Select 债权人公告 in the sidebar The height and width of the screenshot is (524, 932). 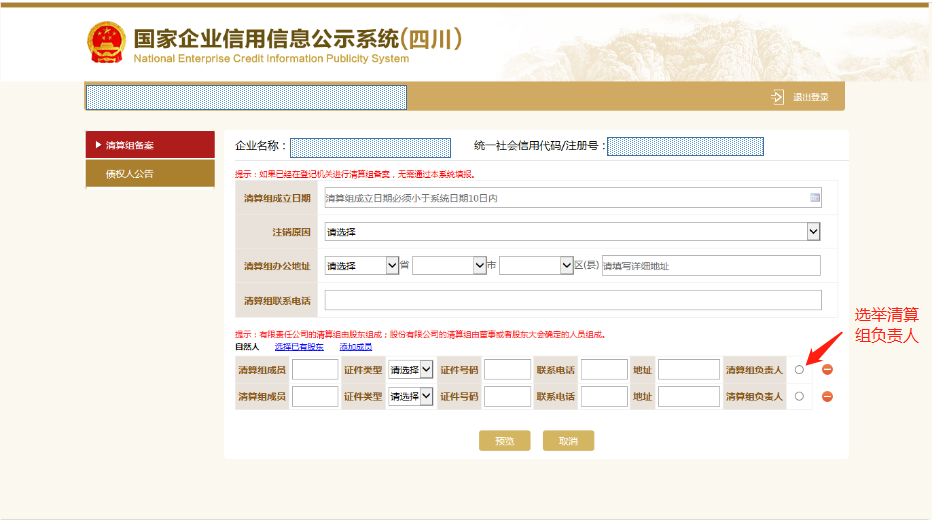coord(150,173)
